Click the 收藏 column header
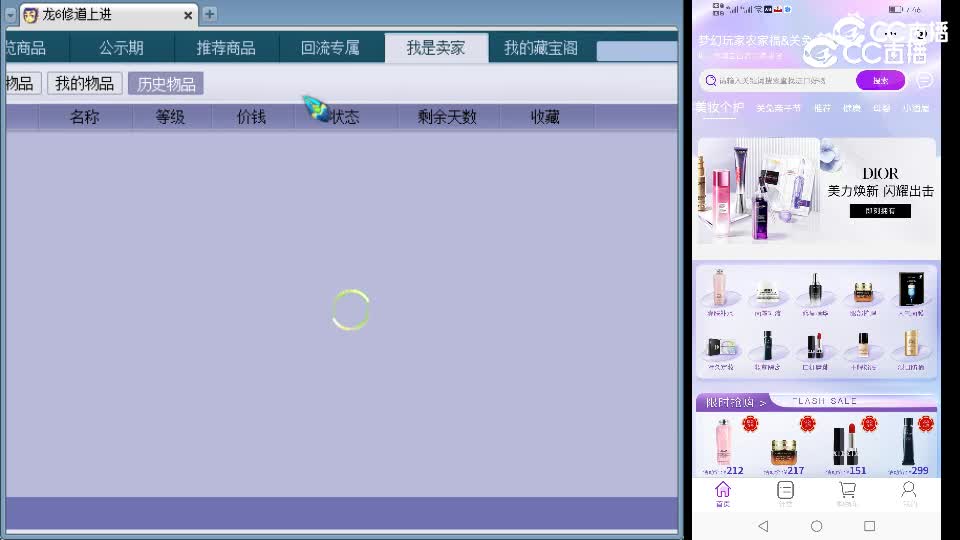Screen dimensions: 960x540 click(546, 117)
